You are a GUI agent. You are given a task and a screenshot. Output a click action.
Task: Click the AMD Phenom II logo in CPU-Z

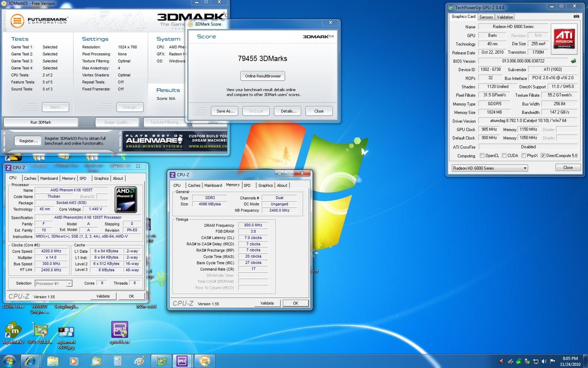(x=126, y=199)
